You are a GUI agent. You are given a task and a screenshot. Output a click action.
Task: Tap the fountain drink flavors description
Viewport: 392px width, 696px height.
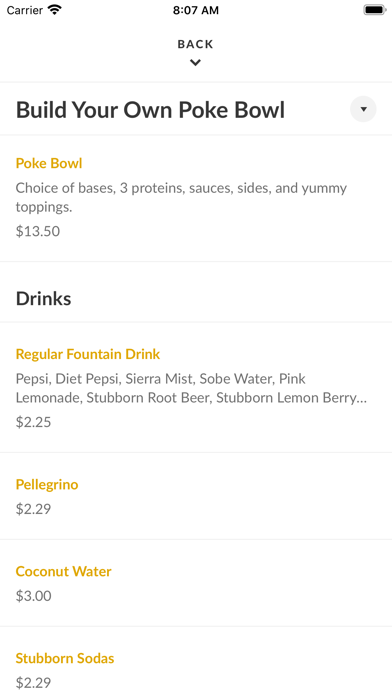pos(191,388)
